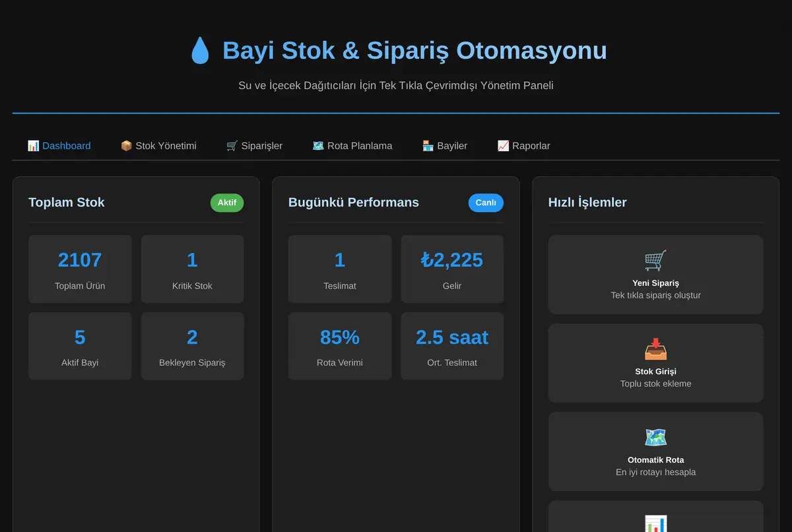Select the Bayiler tab
The image size is (792, 532).
pos(445,146)
